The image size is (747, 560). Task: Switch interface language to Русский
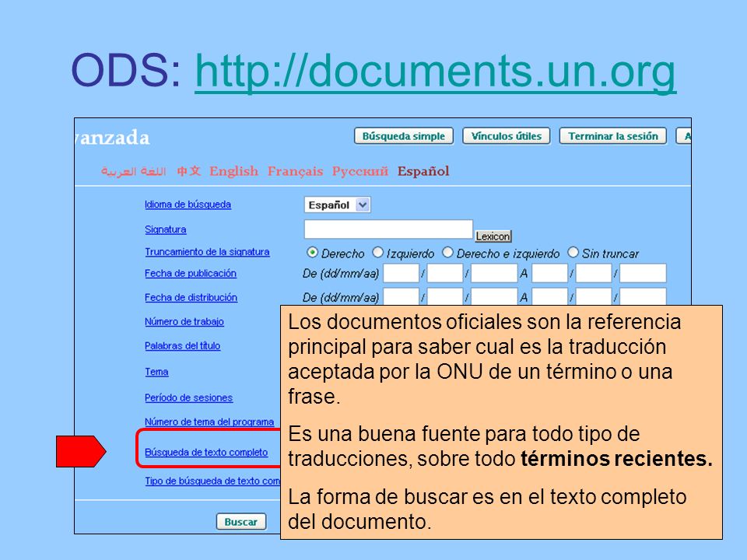(x=360, y=171)
